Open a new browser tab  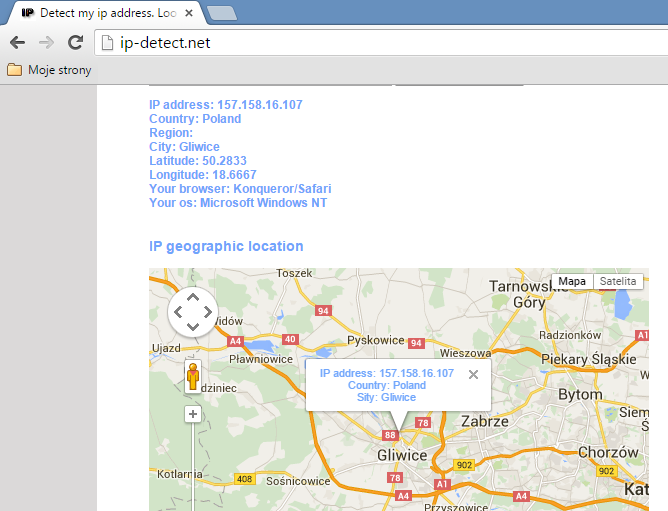coord(222,13)
